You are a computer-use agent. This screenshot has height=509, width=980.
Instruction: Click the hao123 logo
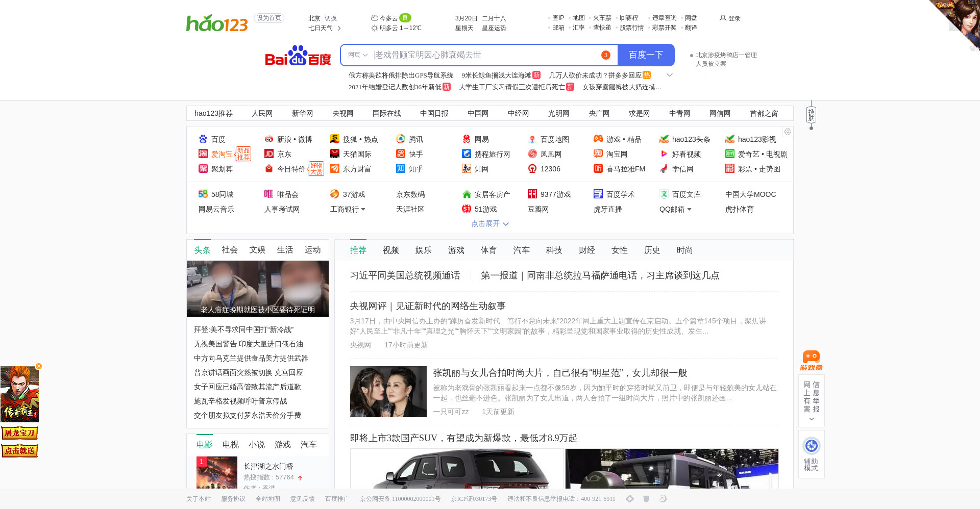217,23
